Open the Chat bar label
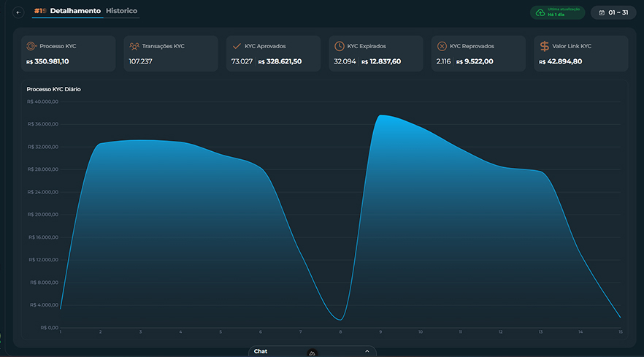Screen dimensions: 644x357 (261, 351)
